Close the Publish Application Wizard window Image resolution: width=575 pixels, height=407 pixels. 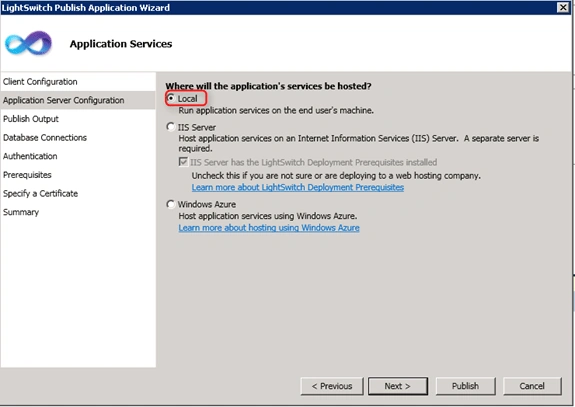coord(563,7)
